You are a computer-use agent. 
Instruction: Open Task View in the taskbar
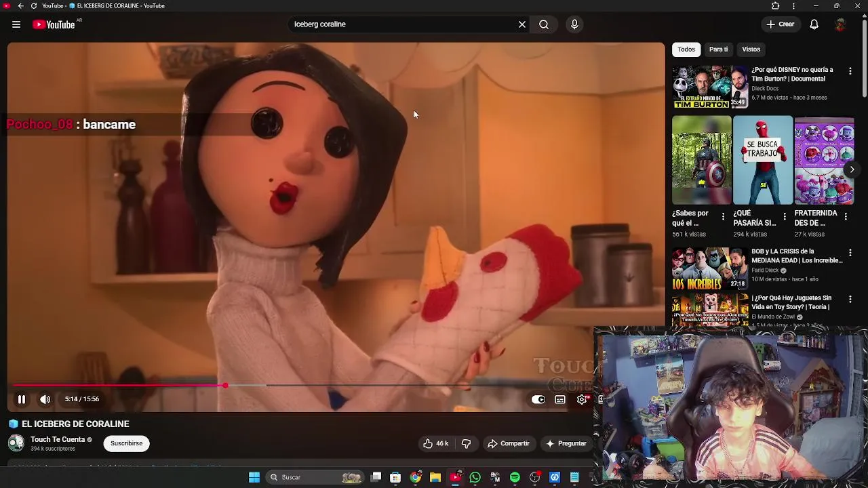coord(376,477)
